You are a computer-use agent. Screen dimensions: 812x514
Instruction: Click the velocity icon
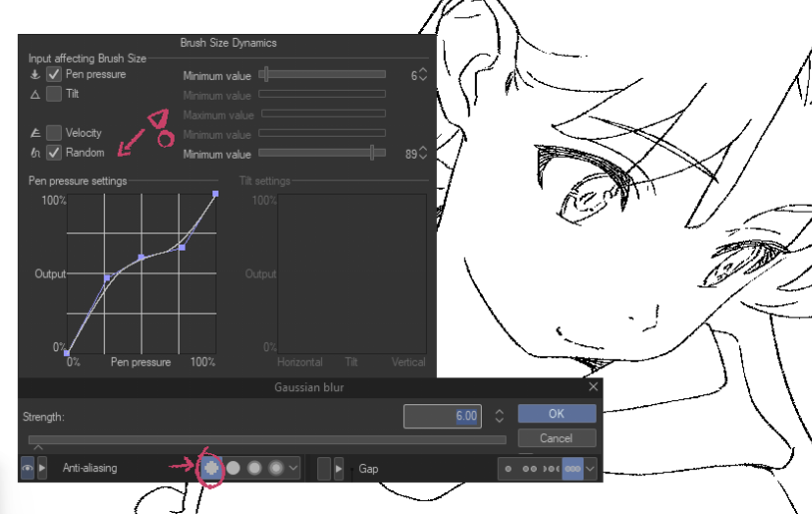pos(35,133)
